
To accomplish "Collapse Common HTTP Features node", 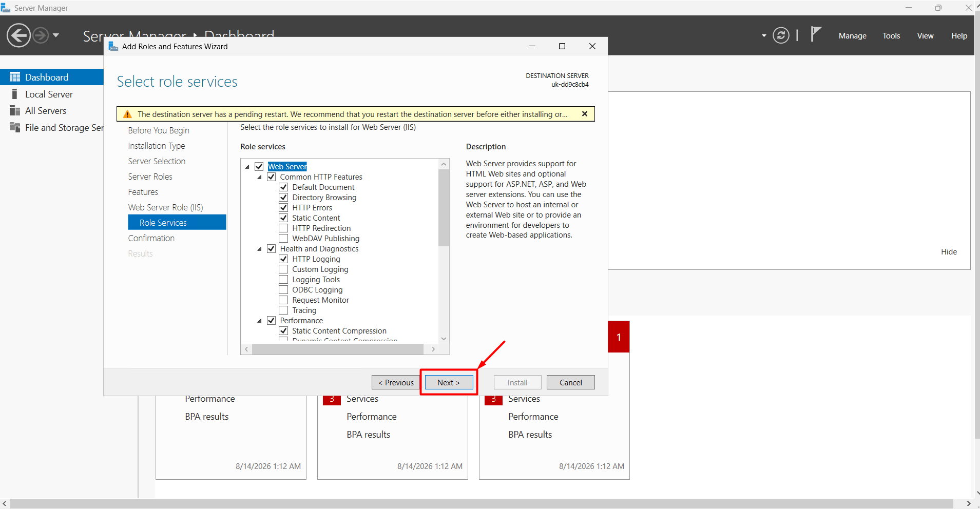I will pos(260,177).
